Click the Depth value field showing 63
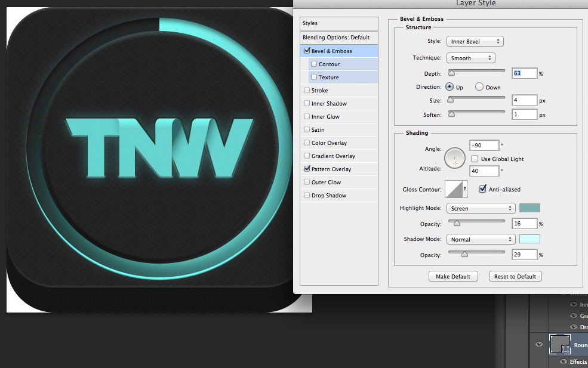 click(525, 73)
